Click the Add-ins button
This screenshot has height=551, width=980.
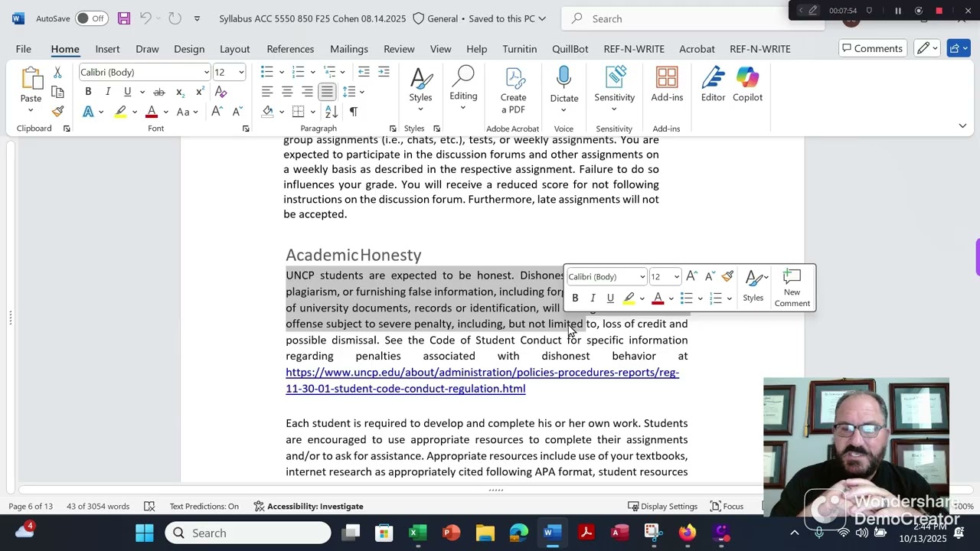click(x=667, y=85)
